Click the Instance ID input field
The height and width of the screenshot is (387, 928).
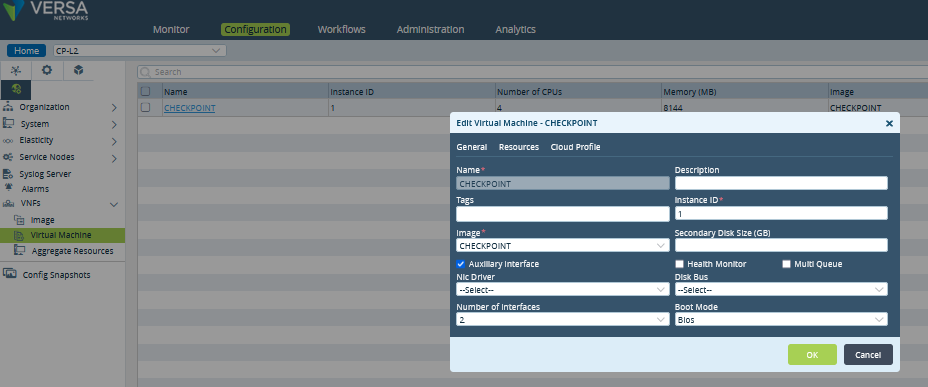point(781,213)
